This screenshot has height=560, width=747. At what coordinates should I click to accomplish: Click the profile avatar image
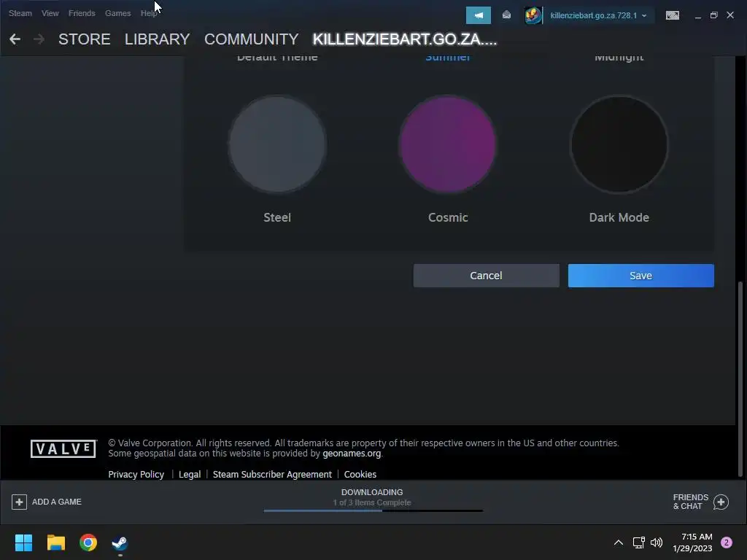click(x=533, y=15)
